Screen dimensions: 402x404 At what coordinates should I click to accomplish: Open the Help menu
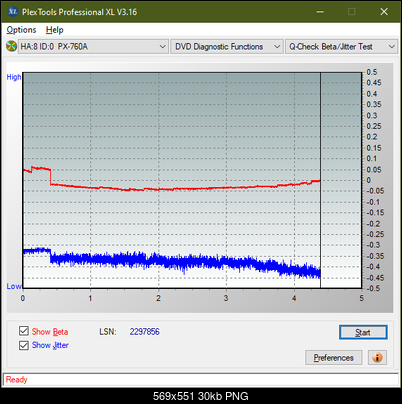pos(55,30)
